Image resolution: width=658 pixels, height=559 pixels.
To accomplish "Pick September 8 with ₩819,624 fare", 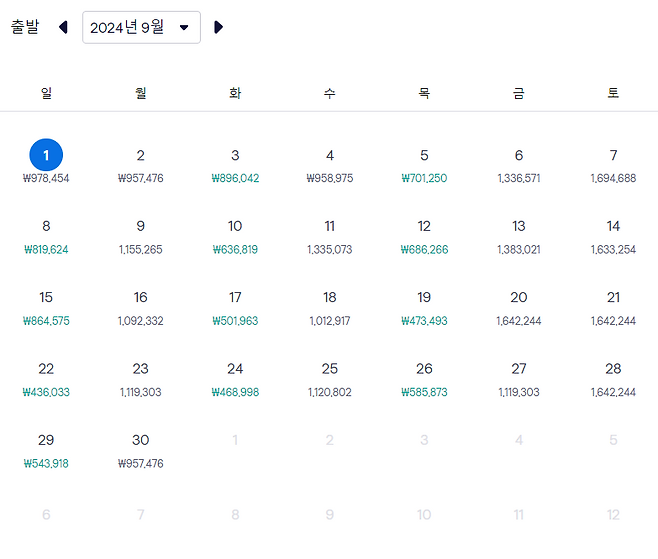I will pyautogui.click(x=46, y=237).
